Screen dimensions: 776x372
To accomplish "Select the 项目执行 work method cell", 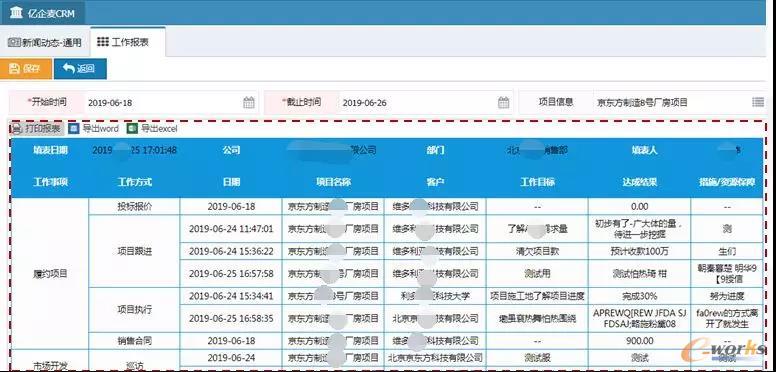I will (135, 310).
